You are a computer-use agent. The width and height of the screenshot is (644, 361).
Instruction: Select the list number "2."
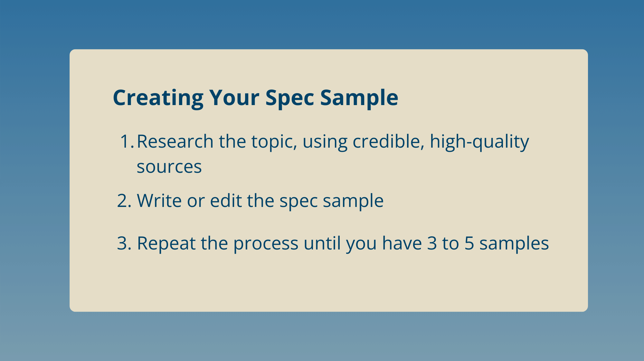click(x=125, y=200)
